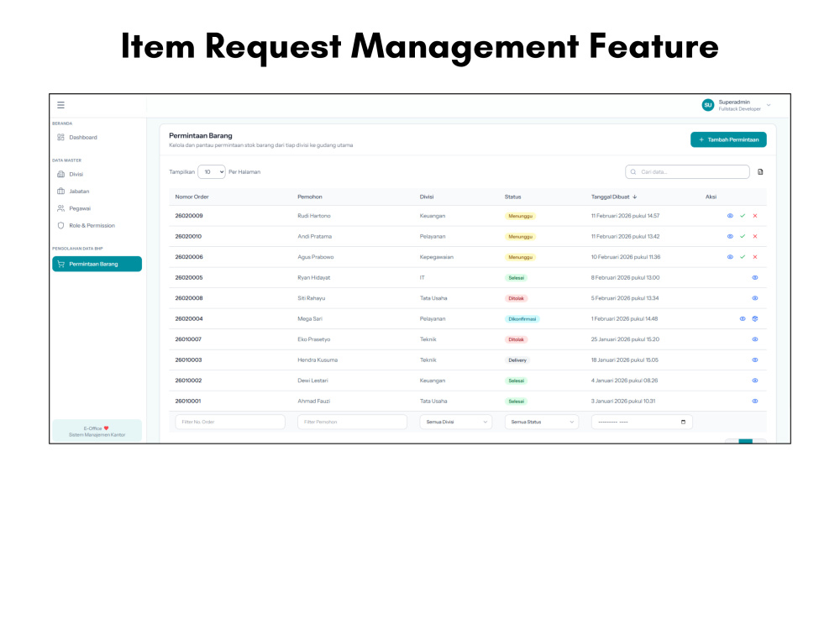The image size is (840, 630).
Task: Click Selesai status of order 26020005
Action: (516, 277)
